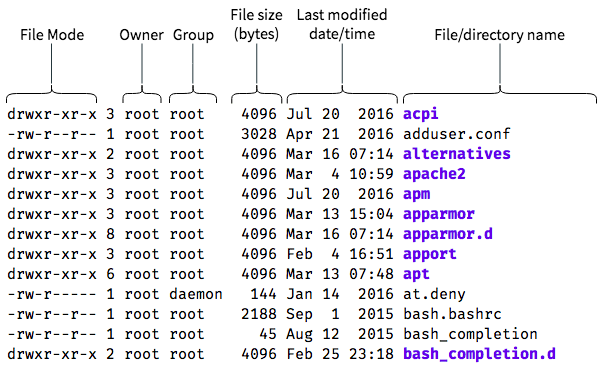Click the 'File Mode' column label

[52, 35]
